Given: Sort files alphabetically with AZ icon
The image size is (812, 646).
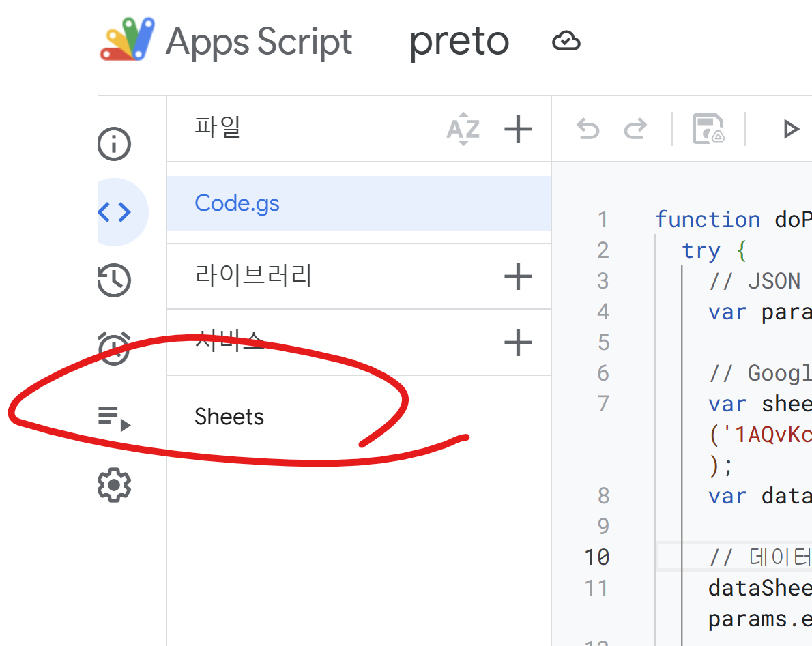Looking at the screenshot, I should click(x=463, y=129).
